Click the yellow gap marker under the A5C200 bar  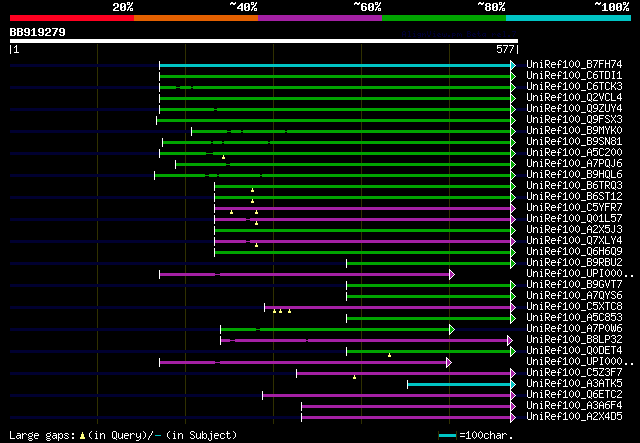223,157
